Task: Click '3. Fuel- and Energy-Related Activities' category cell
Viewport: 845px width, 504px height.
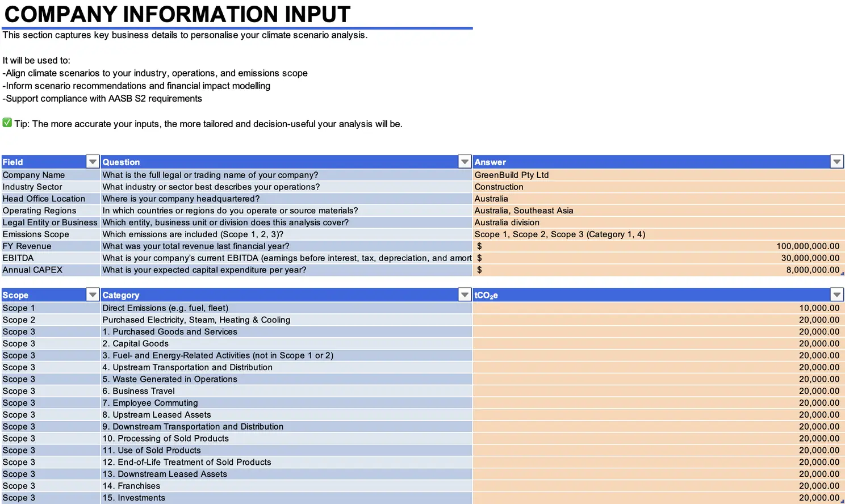Action: coord(286,356)
